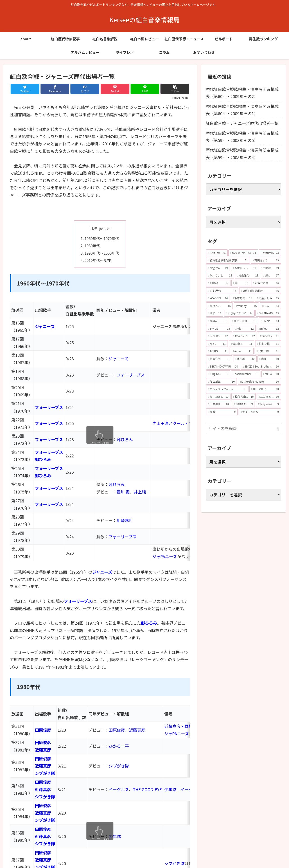Open the 私立恵比寿中学 tag
This screenshot has height=868, width=289.
point(243,253)
